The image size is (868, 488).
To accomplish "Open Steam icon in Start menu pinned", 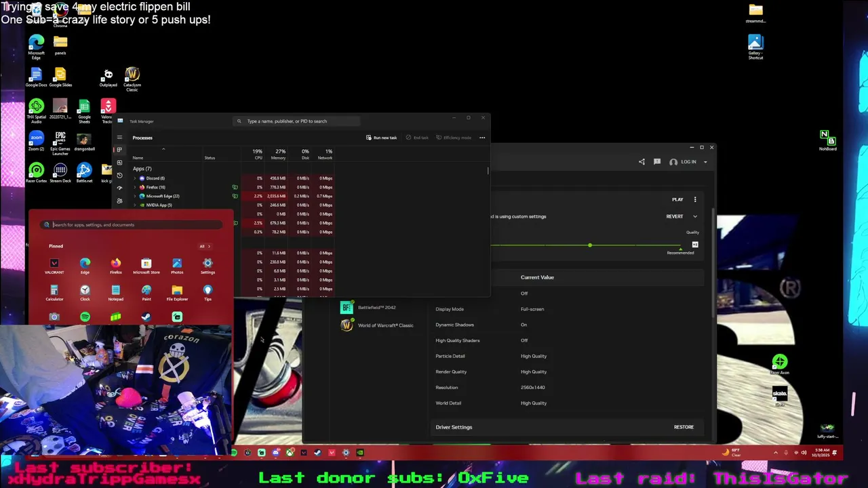I will pyautogui.click(x=146, y=317).
